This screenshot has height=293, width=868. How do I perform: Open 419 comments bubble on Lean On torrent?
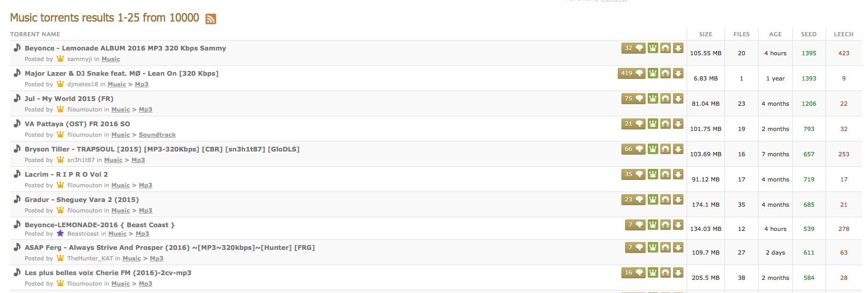pyautogui.click(x=631, y=73)
